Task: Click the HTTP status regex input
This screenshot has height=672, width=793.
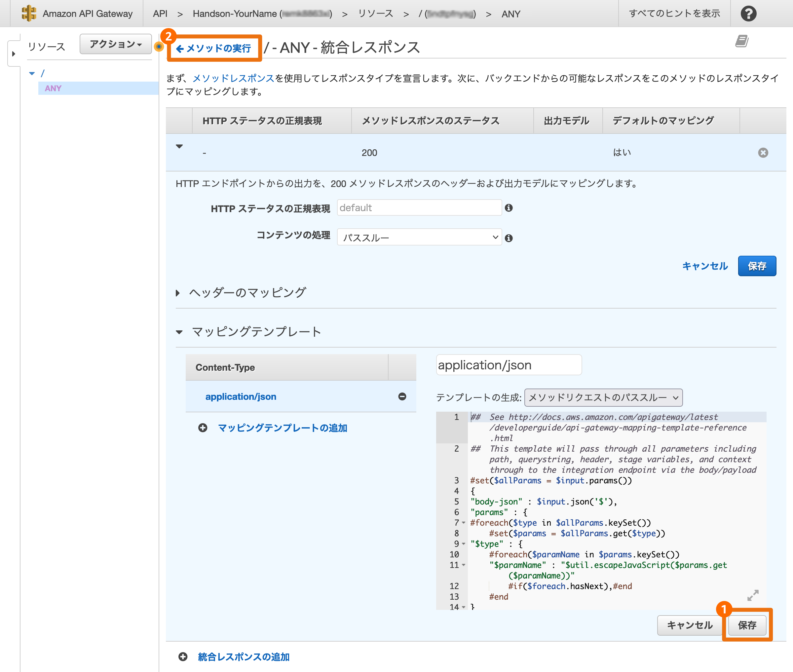Action: click(419, 207)
